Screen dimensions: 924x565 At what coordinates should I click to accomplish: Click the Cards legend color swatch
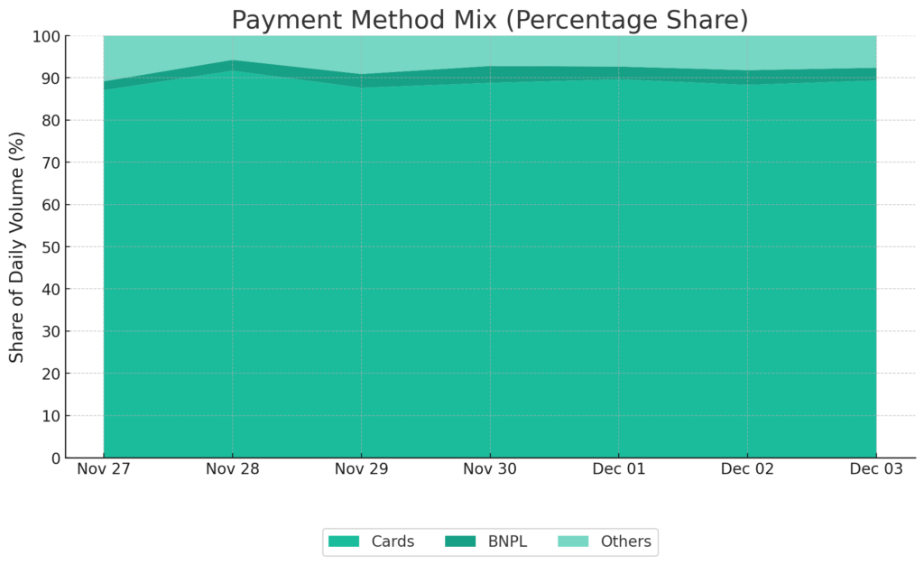tap(344, 542)
